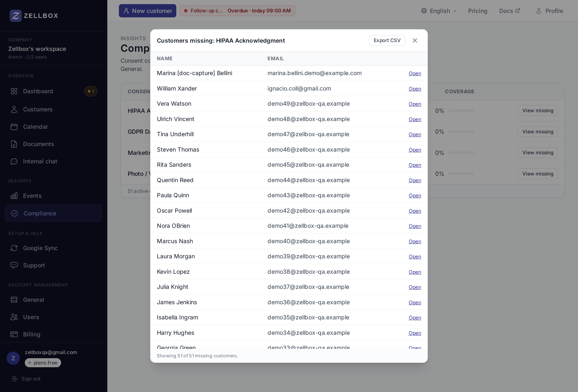Open Vera Watson's record link
The width and height of the screenshot is (578, 392).
pyautogui.click(x=415, y=104)
